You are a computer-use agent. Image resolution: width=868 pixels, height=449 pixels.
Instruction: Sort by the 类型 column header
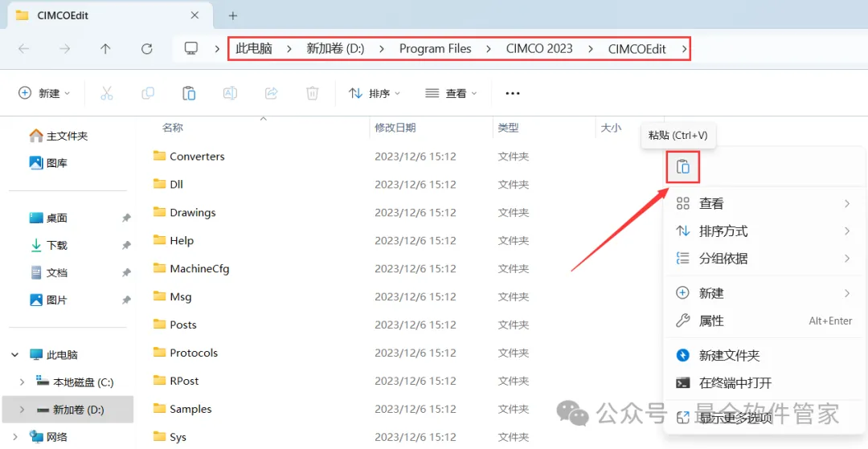point(508,128)
